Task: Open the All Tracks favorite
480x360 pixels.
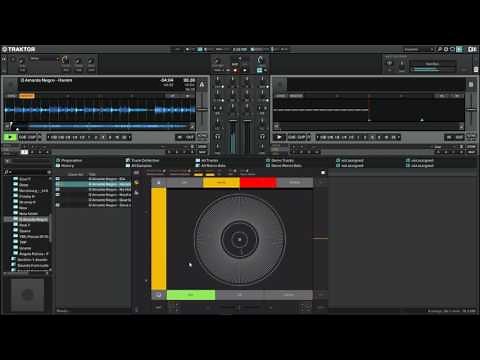Action: [207, 160]
